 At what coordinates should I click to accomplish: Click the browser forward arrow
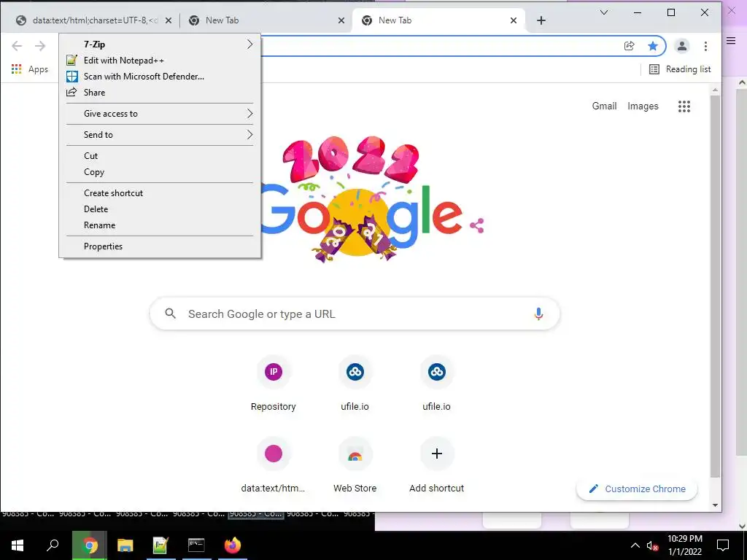[x=40, y=46]
